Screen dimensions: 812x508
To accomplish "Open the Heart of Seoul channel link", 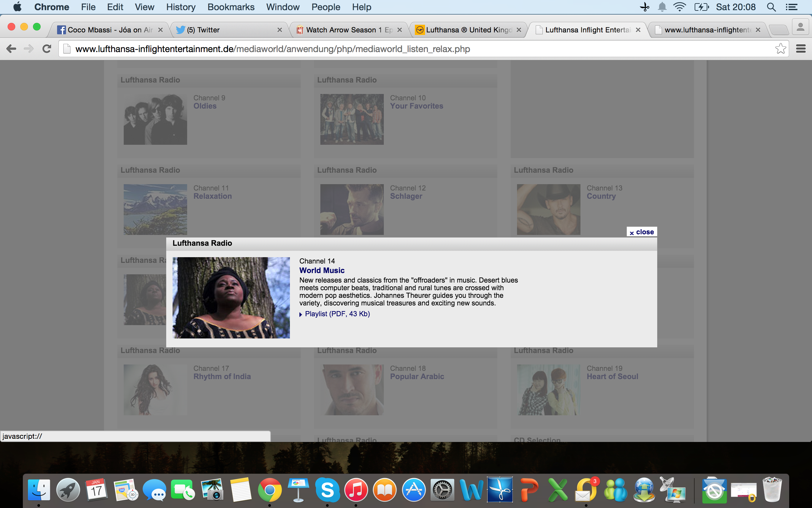I will pyautogui.click(x=612, y=377).
